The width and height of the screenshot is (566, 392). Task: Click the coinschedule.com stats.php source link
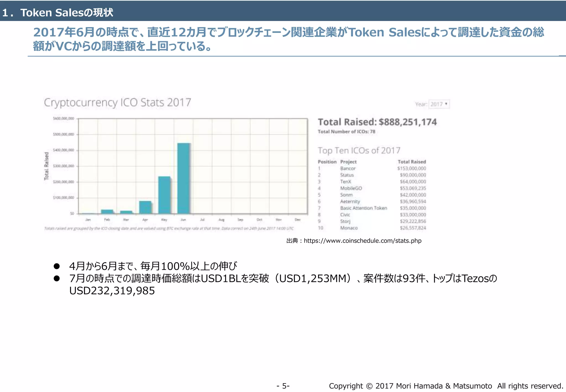(x=363, y=241)
